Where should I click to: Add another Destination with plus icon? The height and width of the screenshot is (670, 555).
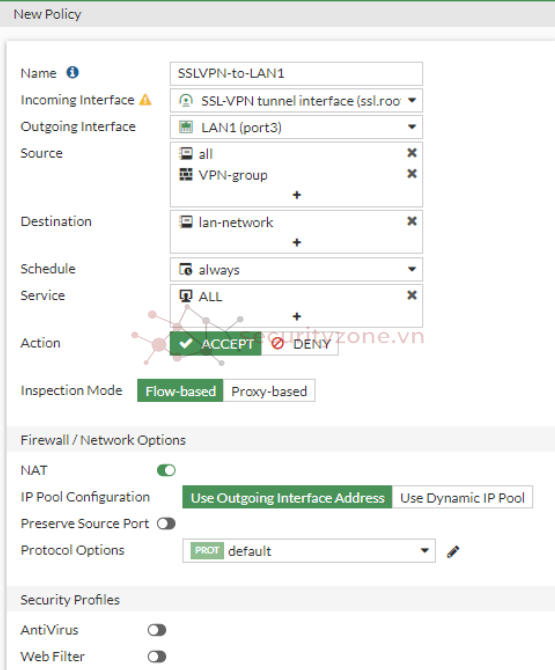click(x=297, y=243)
